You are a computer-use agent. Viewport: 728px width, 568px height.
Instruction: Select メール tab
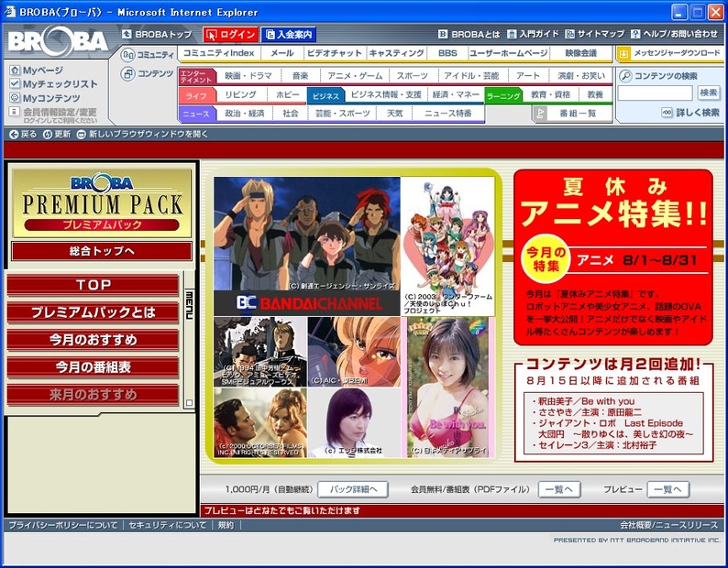[x=281, y=53]
